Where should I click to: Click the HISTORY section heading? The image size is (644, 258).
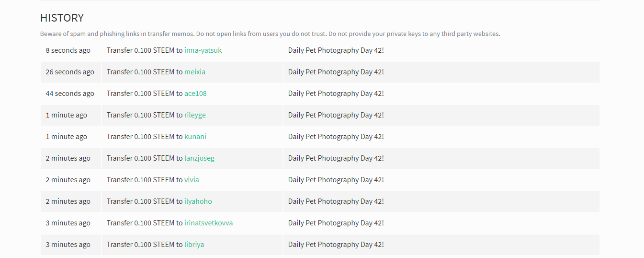(62, 18)
